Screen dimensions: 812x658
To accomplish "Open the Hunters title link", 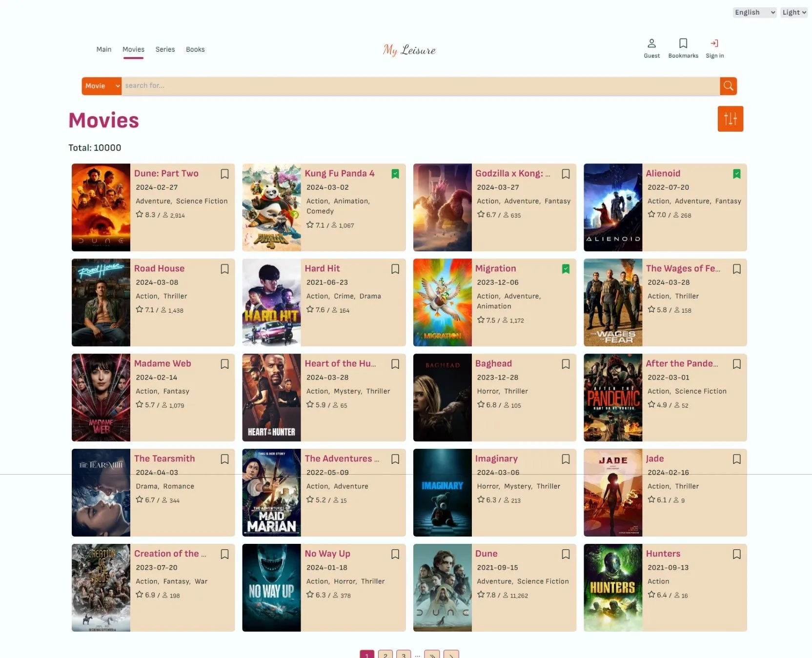I will (x=663, y=554).
